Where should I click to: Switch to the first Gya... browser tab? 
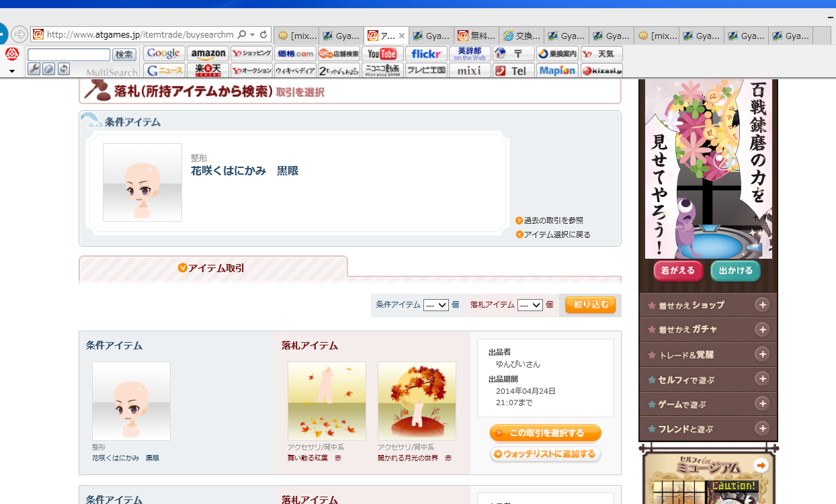[x=341, y=36]
